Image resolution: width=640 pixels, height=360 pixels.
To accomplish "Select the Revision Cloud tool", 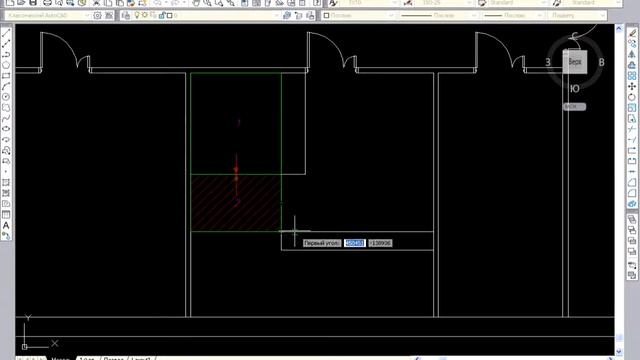I will tap(6, 108).
